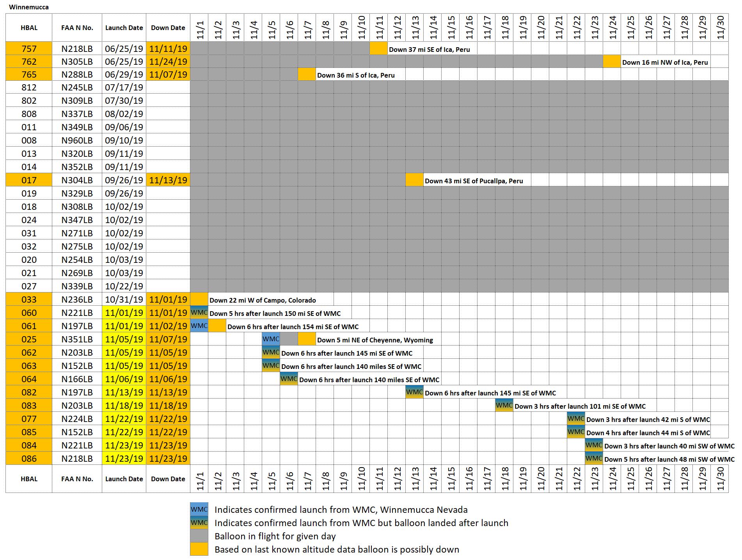Screen dimensions: 742x560
Task: Select orange down marker in HBAL 757 row
Action: coord(378,49)
